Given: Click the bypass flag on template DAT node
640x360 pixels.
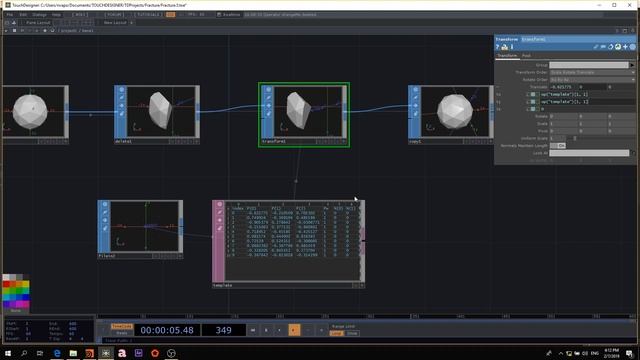Looking at the screenshot, I should [219, 212].
